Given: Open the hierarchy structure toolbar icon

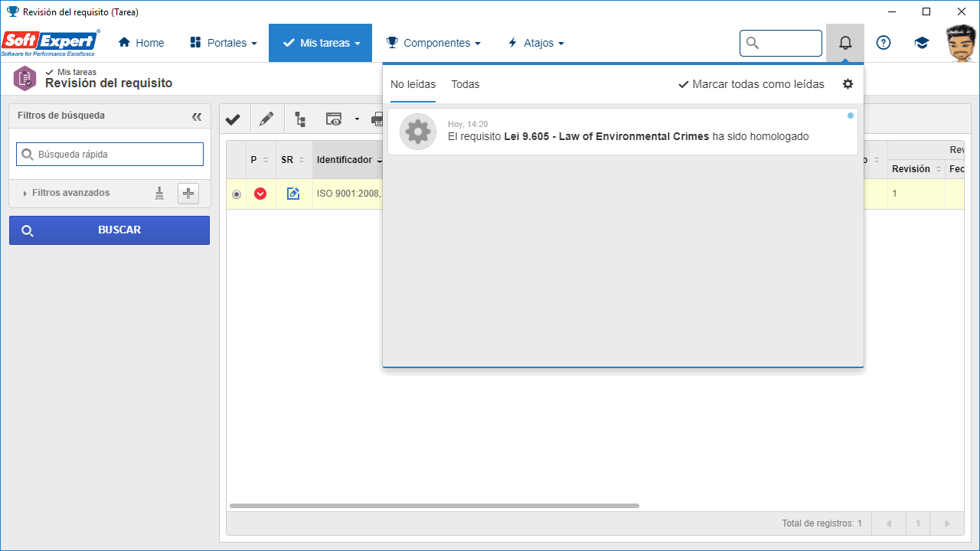Looking at the screenshot, I should coord(300,119).
